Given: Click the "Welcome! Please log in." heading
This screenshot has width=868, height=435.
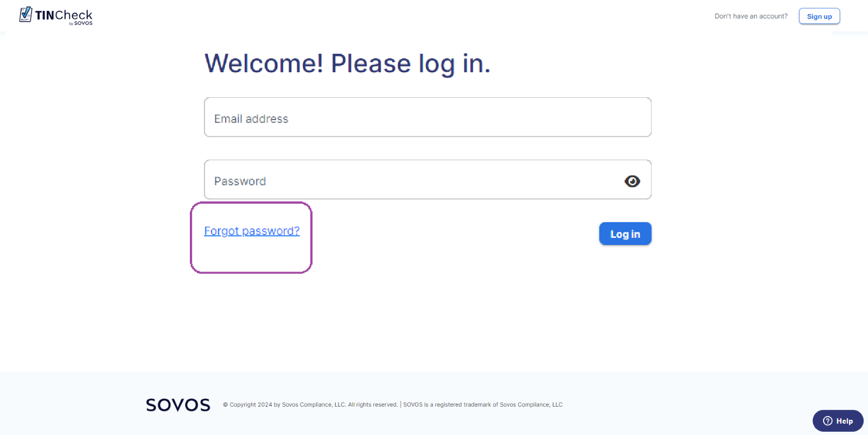Looking at the screenshot, I should (348, 64).
